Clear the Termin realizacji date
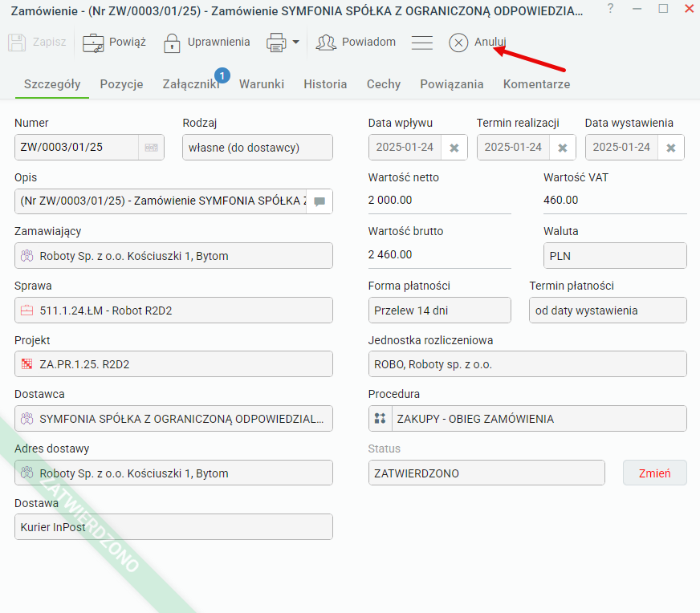The image size is (700, 613). point(563,148)
